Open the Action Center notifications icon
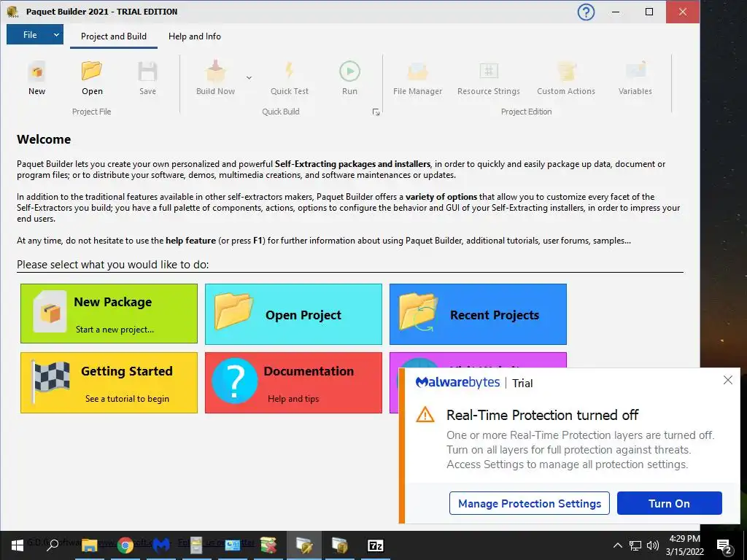This screenshot has height=560, width=747. [724, 546]
